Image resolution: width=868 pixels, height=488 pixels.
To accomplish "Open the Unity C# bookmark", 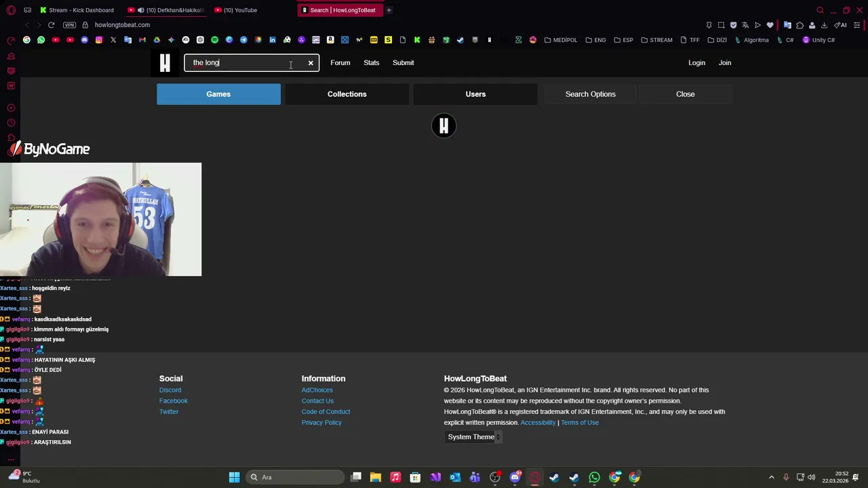I will tap(818, 40).
